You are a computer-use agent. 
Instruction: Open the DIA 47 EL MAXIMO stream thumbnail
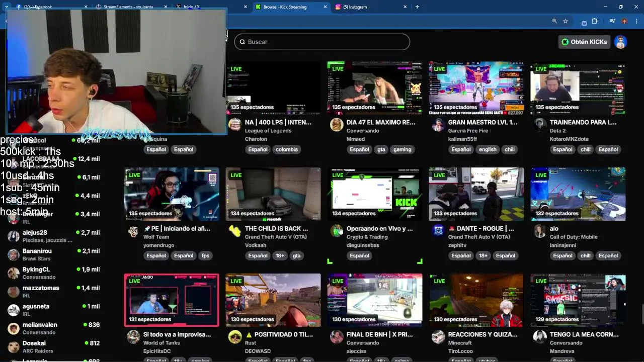click(375, 88)
